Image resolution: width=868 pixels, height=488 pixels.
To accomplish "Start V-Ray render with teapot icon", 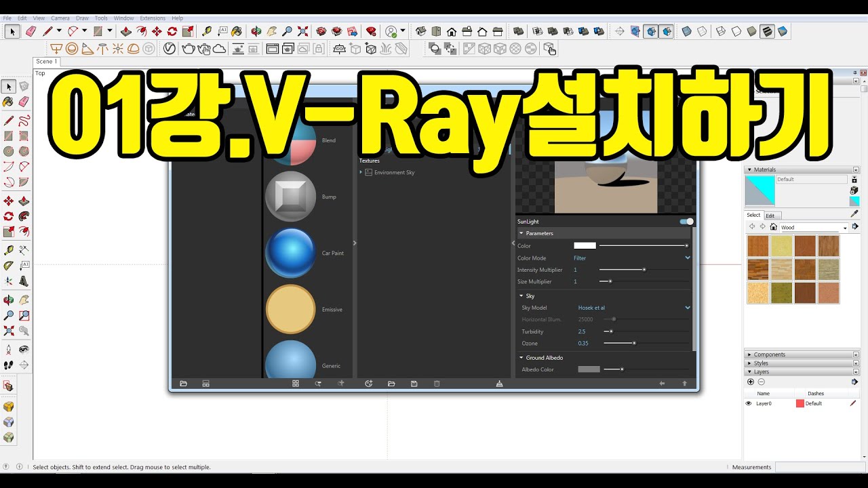I will 189,49.
